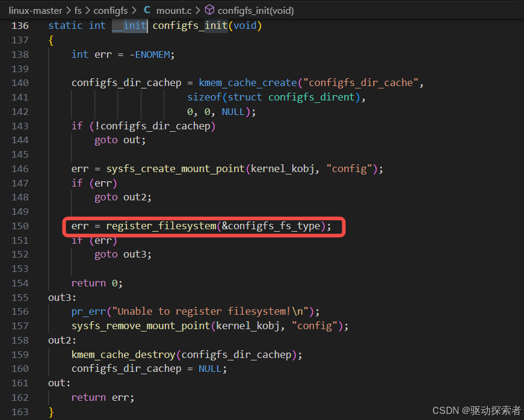Place cursor on opening brace line 137
Image resolution: width=524 pixels, height=420 pixels.
click(x=51, y=40)
